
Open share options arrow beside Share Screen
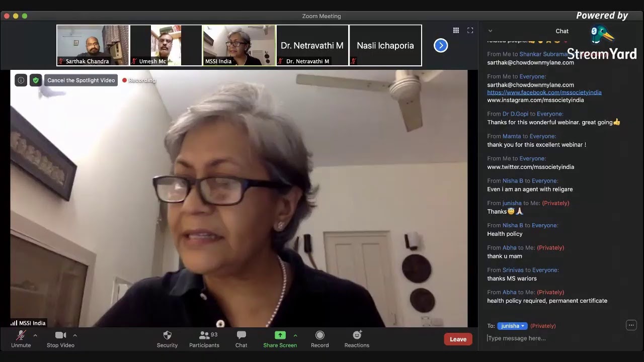[295, 335]
